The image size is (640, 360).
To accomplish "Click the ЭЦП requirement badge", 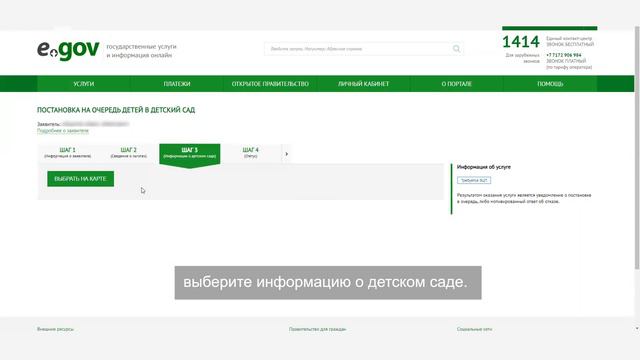I will (474, 180).
